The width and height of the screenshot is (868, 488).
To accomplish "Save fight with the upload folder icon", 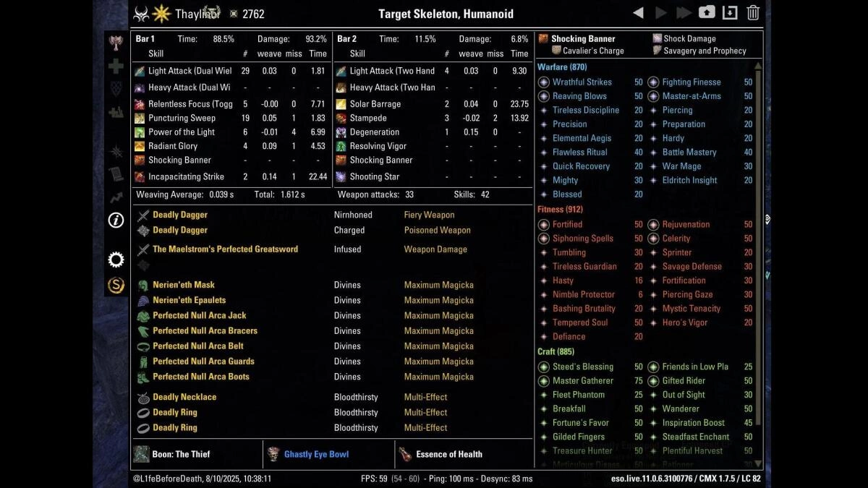I will pyautogui.click(x=706, y=13).
